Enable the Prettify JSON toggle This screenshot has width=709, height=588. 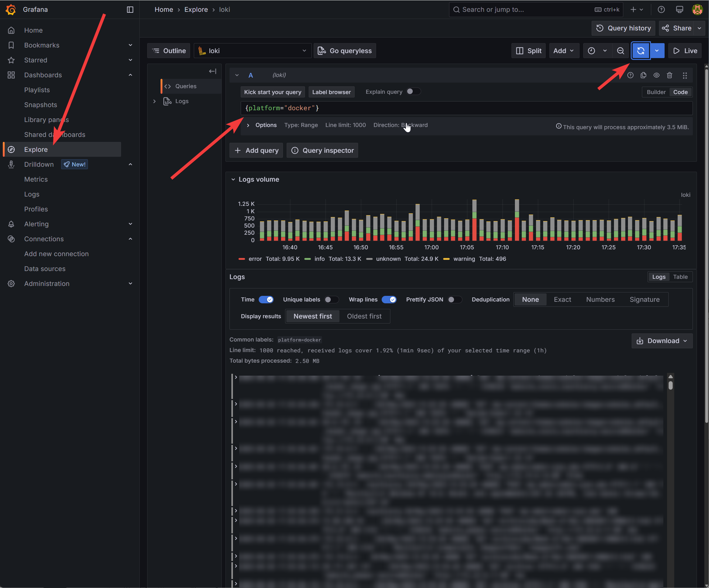tap(455, 299)
